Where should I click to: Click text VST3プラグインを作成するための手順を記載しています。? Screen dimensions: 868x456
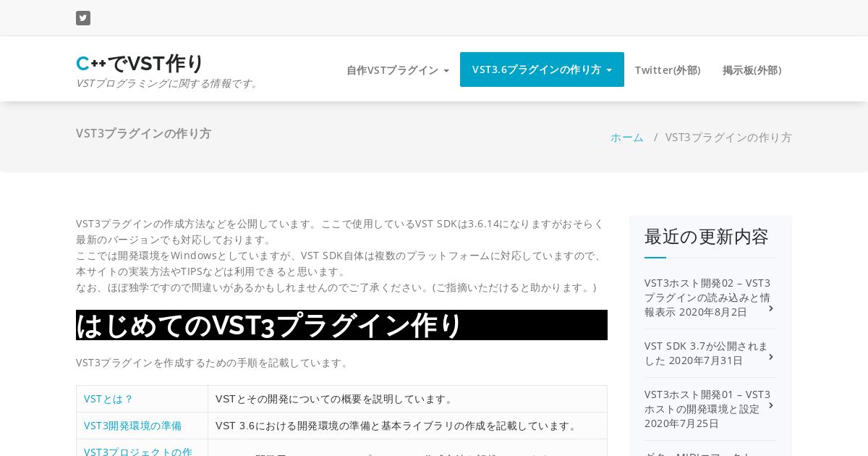tap(213, 363)
